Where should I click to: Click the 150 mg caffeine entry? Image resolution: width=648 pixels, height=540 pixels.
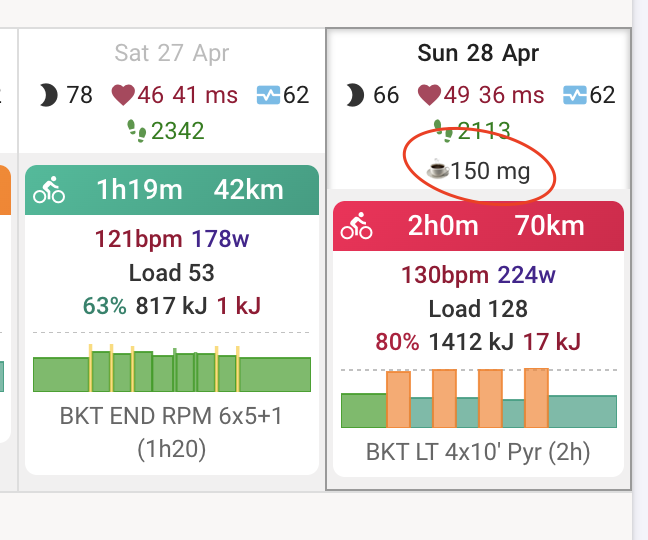[x=478, y=170]
